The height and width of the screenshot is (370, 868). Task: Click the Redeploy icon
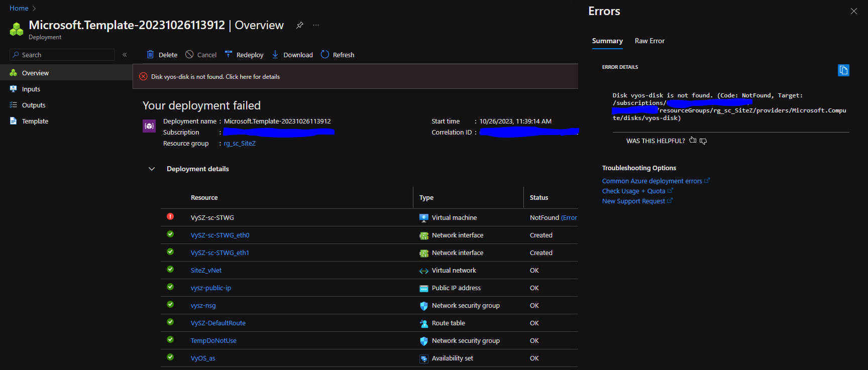pos(229,54)
